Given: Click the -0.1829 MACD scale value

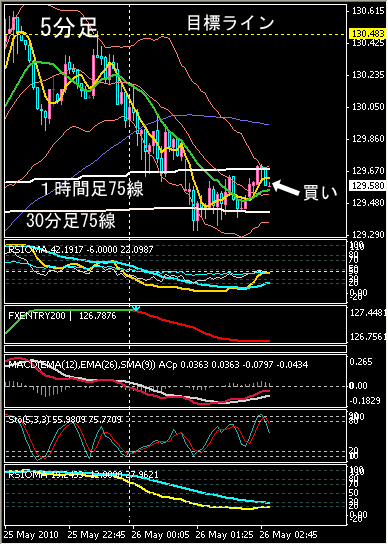Looking at the screenshot, I should 365,401.
